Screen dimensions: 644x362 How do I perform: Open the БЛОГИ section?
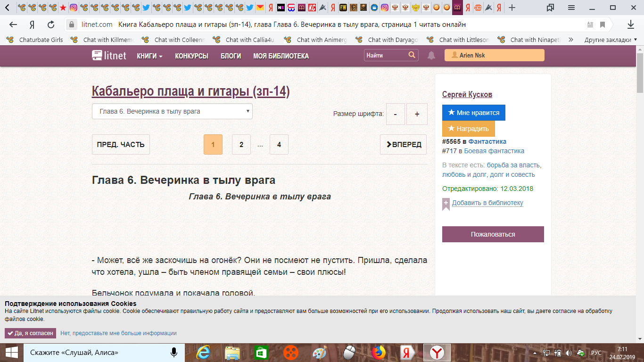click(x=231, y=56)
